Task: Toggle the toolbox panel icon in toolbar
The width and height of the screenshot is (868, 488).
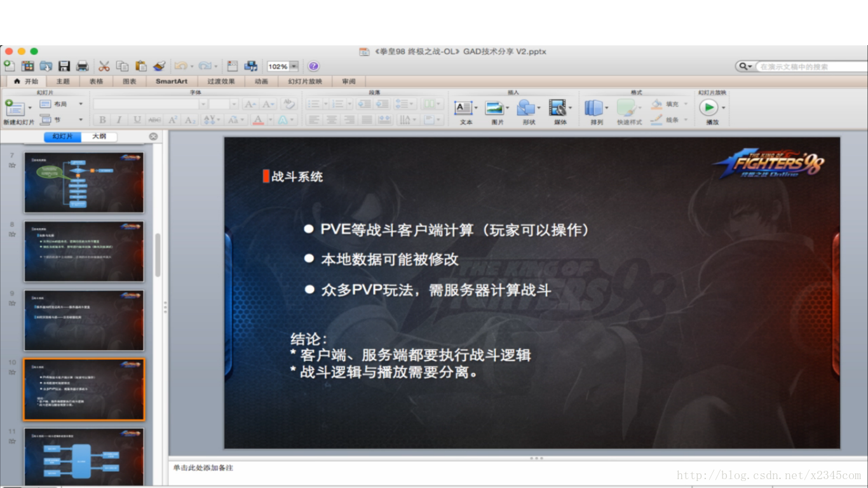Action: coord(233,66)
